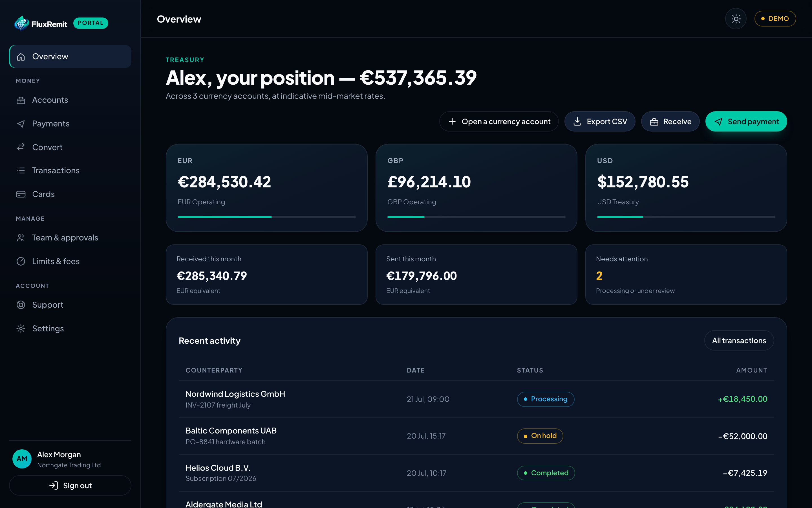Click the DEMO badge in header

click(775, 19)
